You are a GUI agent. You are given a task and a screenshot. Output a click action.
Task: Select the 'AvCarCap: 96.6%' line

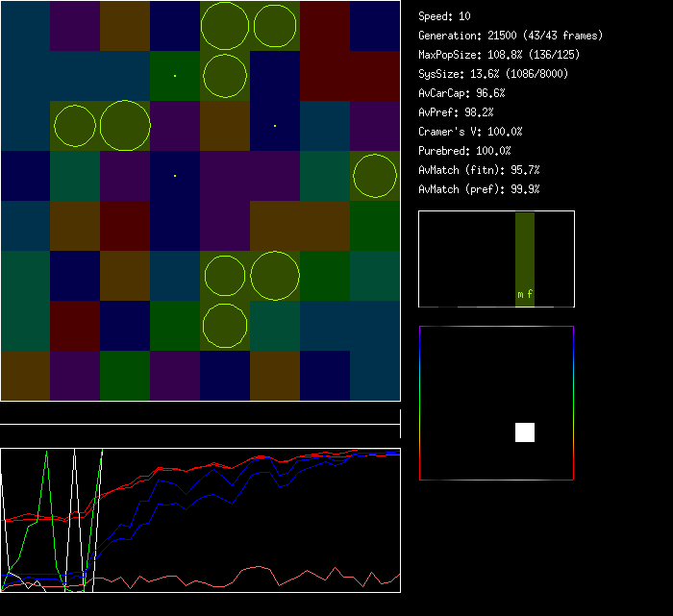tap(462, 93)
